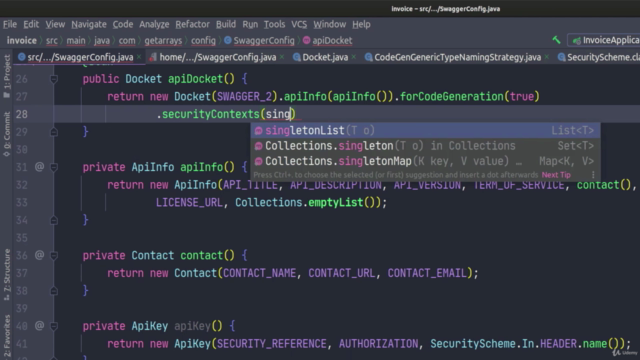
Task: Open the Build menu
Action: 226,24
